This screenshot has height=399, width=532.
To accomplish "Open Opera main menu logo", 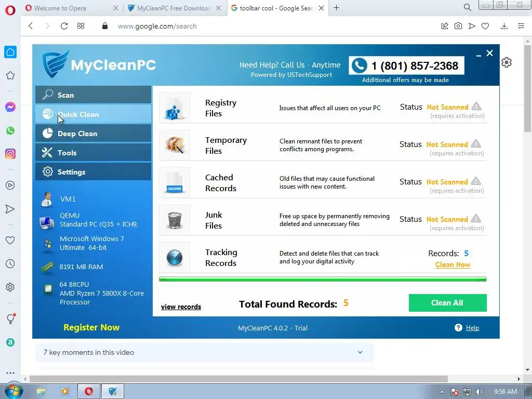I will 10,10.
